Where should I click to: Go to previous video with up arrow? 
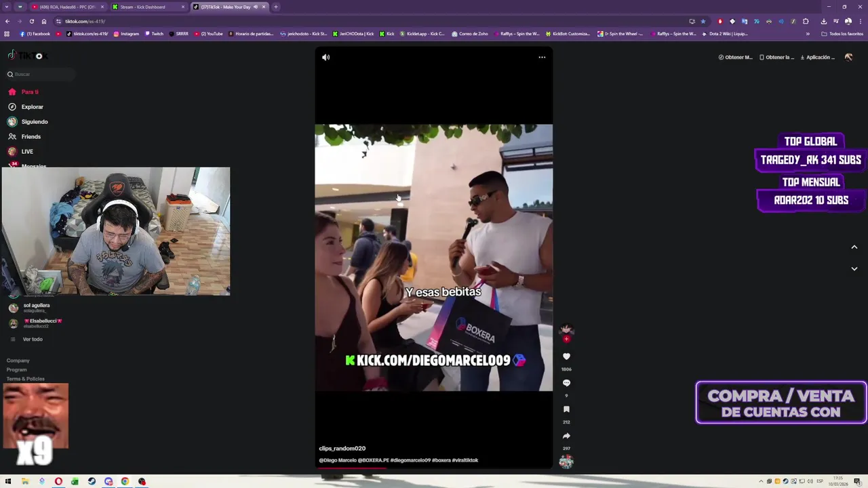pyautogui.click(x=854, y=247)
